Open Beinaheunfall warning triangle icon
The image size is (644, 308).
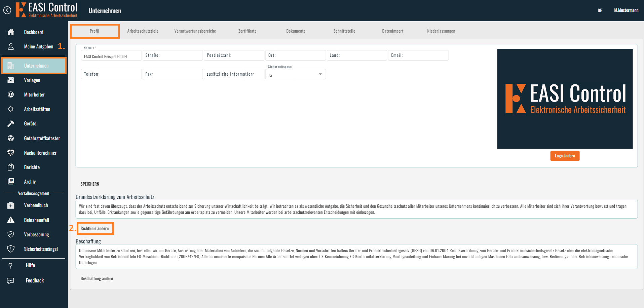point(11,220)
